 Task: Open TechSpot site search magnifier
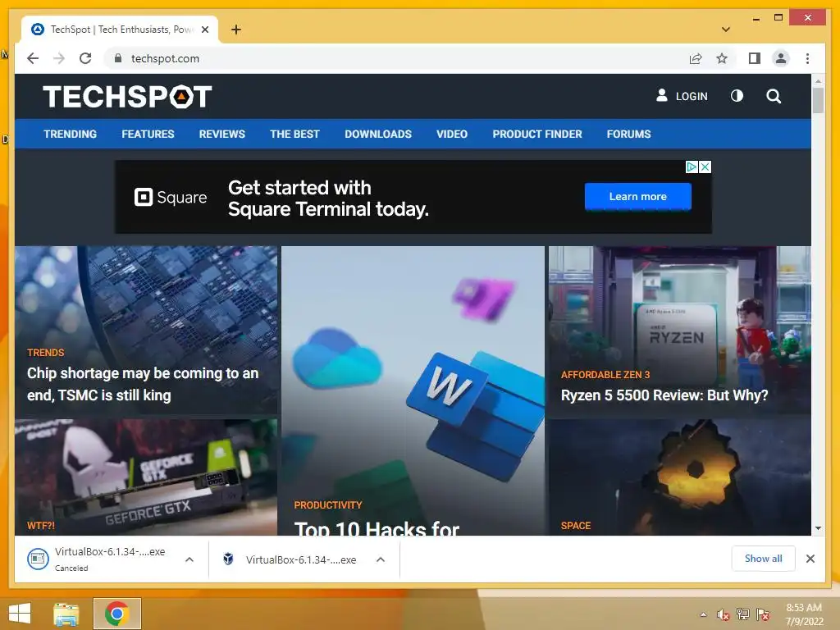click(774, 96)
